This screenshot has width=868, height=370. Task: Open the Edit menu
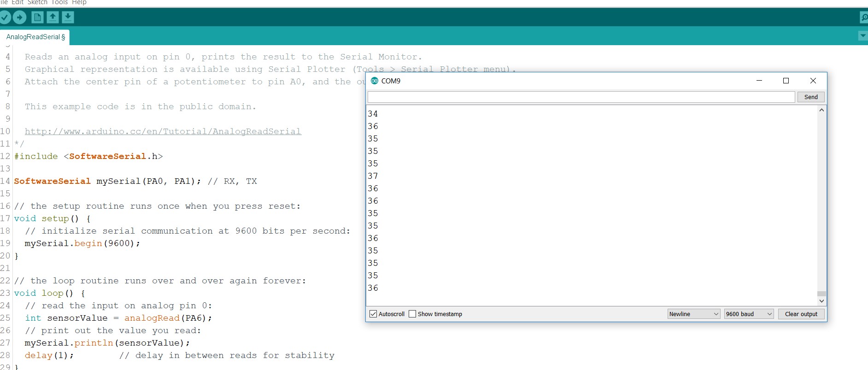18,2
